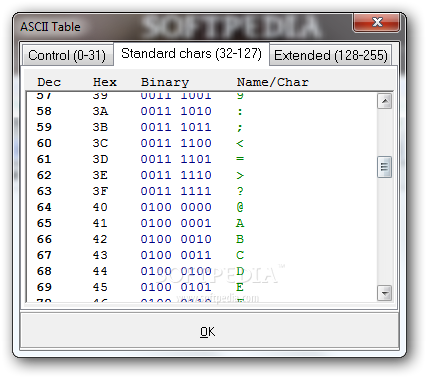Click the character A in row 65
This screenshot has height=378, width=427.
click(240, 223)
